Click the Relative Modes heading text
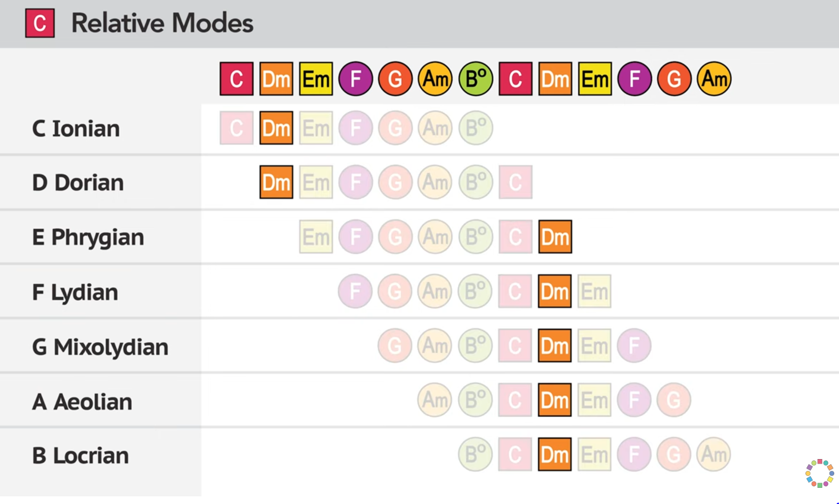The width and height of the screenshot is (839, 504). pos(162,23)
